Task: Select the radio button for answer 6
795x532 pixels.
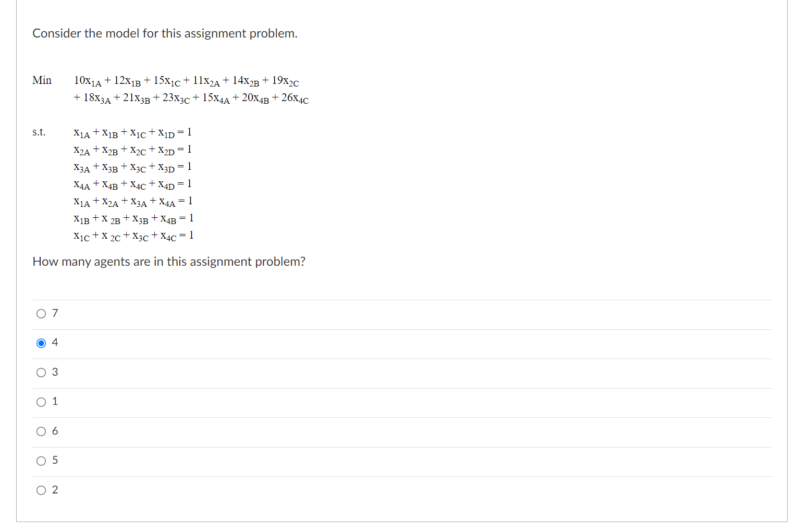Action: coord(41,431)
